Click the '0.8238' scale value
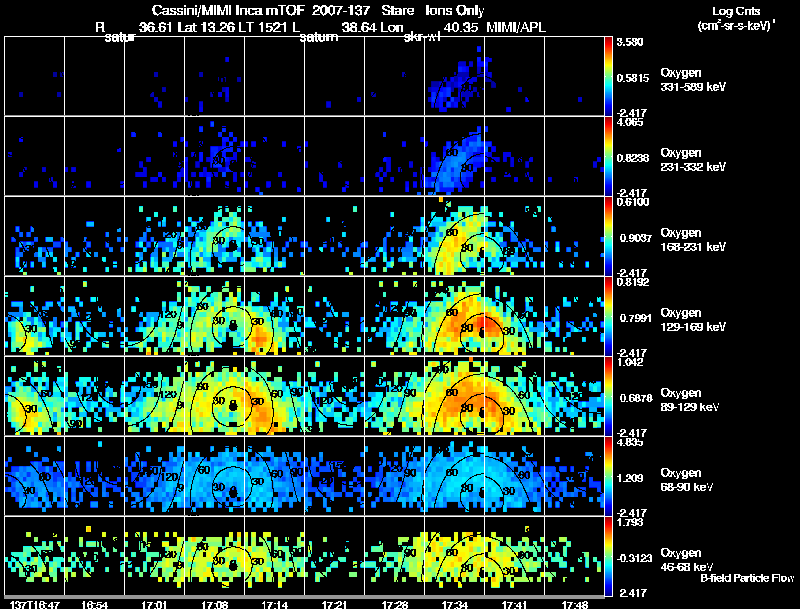This screenshot has width=800, height=609. pos(633,158)
